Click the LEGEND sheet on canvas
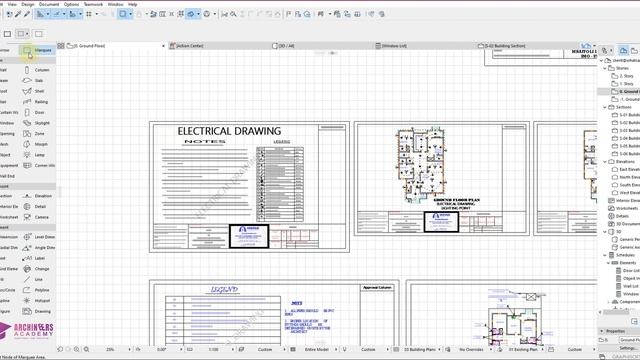Viewport: 640px width, 360px height. [274, 313]
